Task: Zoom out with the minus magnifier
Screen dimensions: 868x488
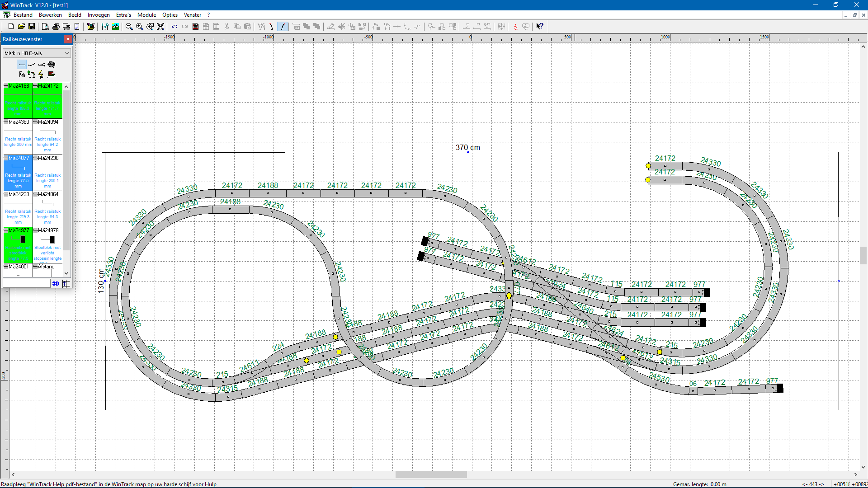Action: click(x=129, y=27)
